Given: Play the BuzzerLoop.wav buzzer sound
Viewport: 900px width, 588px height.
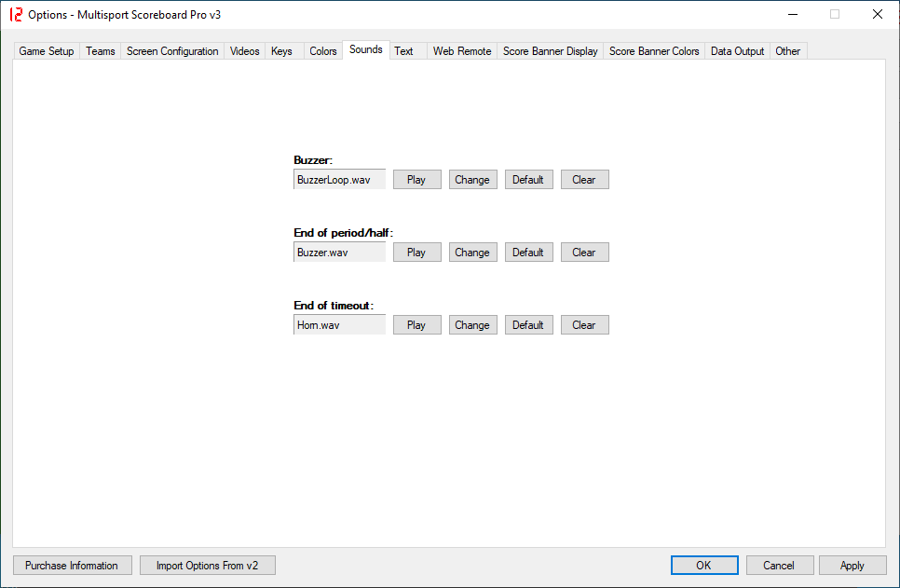Looking at the screenshot, I should (x=416, y=180).
